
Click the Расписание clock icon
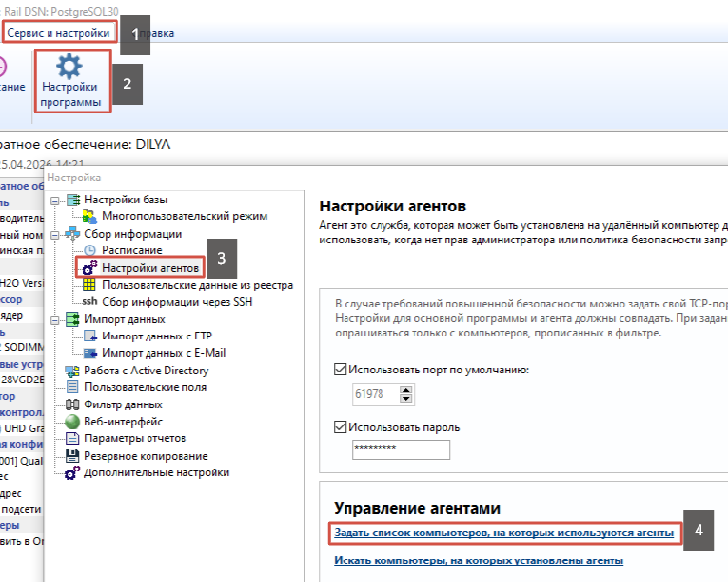[89, 250]
